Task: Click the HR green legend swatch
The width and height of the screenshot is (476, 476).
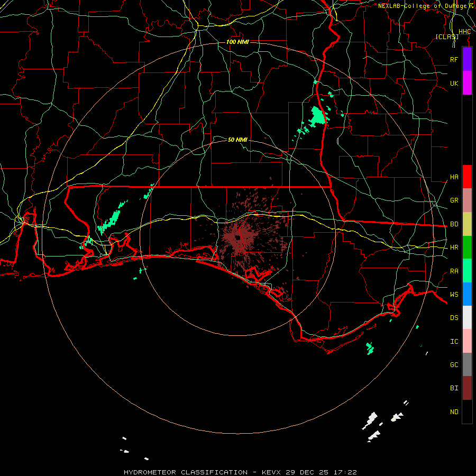Action: point(467,248)
